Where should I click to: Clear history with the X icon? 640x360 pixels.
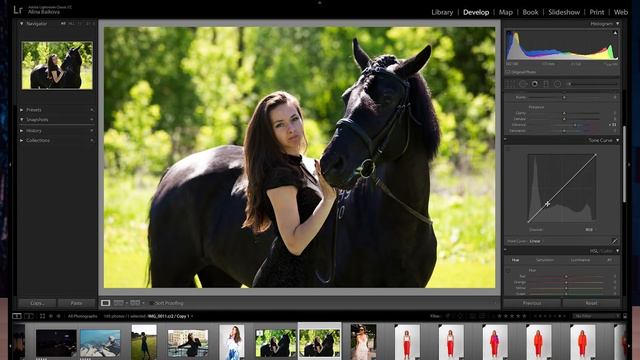pos(91,131)
